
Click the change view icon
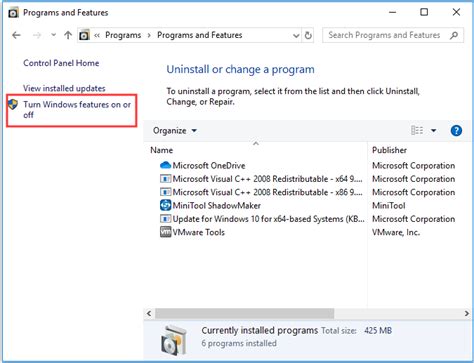(x=417, y=130)
